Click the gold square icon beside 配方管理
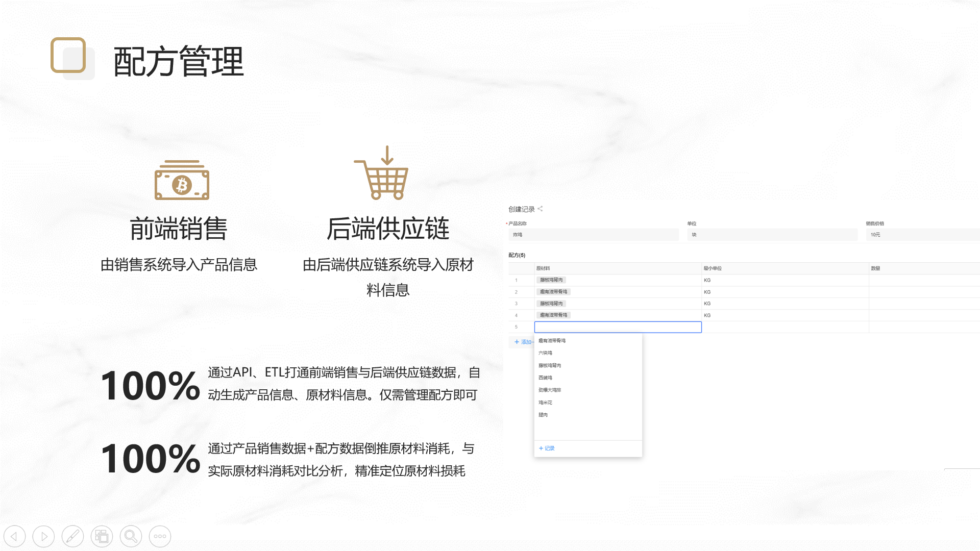980x551 pixels. coord(68,55)
